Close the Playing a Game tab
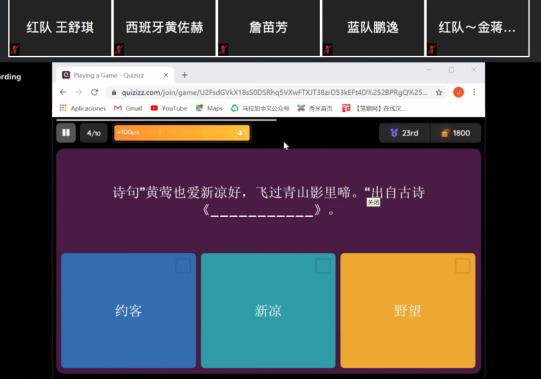Image resolution: width=541 pixels, height=379 pixels. [x=166, y=75]
